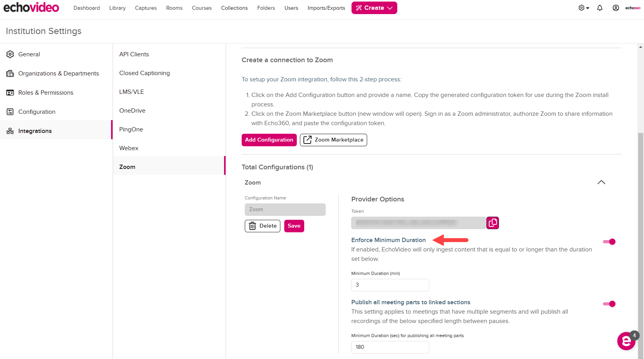Click the Configuration sidebar icon
The width and height of the screenshot is (644, 359).
pyautogui.click(x=10, y=112)
